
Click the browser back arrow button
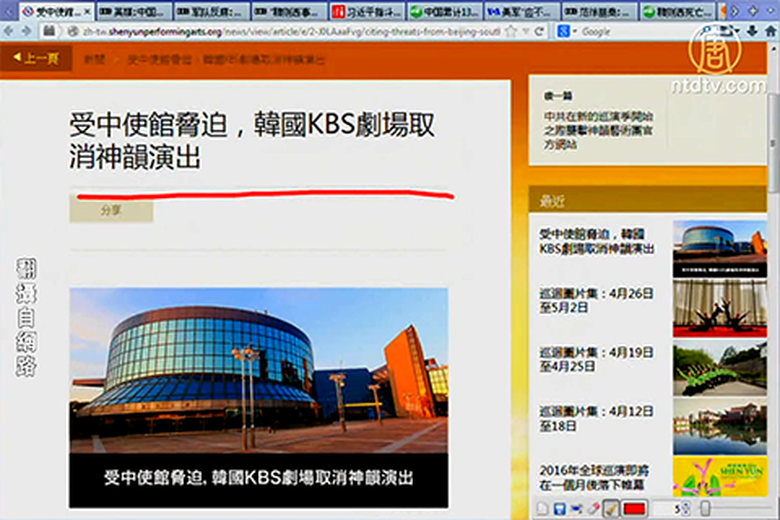[10, 32]
